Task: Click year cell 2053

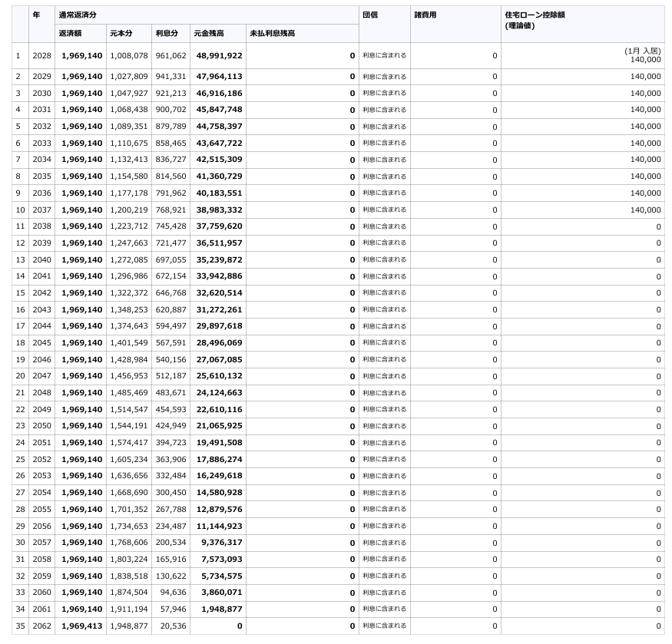Action: pos(41,476)
